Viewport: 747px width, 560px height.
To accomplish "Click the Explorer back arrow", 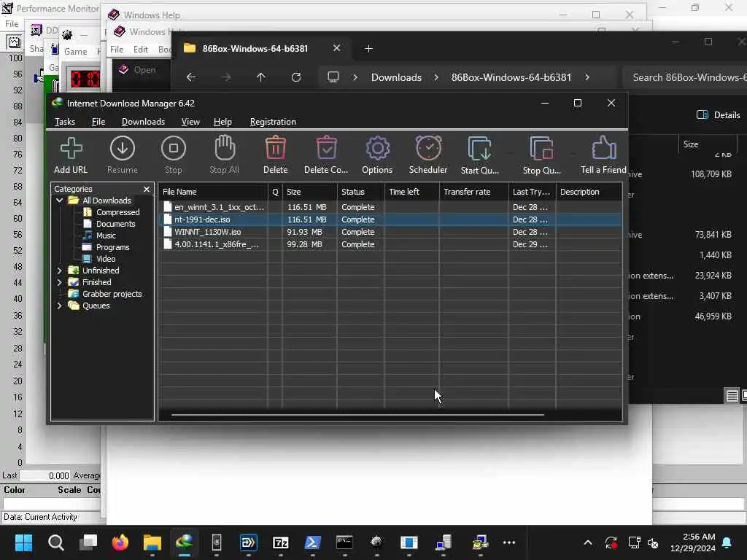I will (x=191, y=77).
